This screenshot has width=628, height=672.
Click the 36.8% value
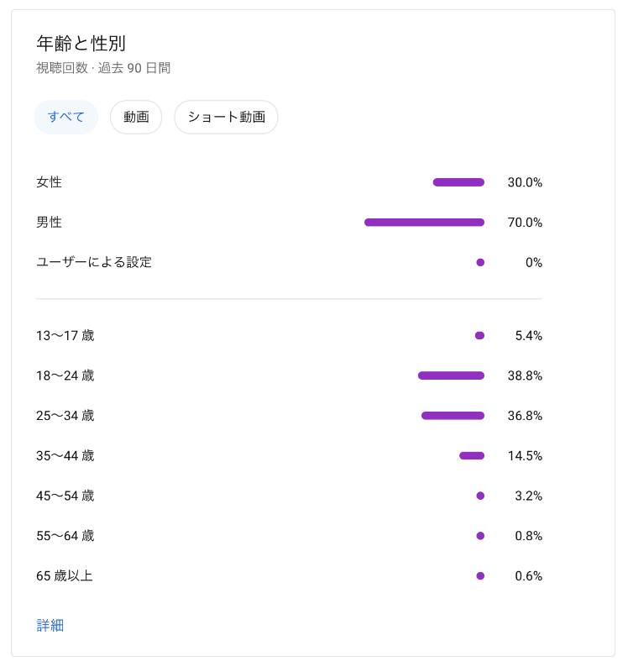525,416
